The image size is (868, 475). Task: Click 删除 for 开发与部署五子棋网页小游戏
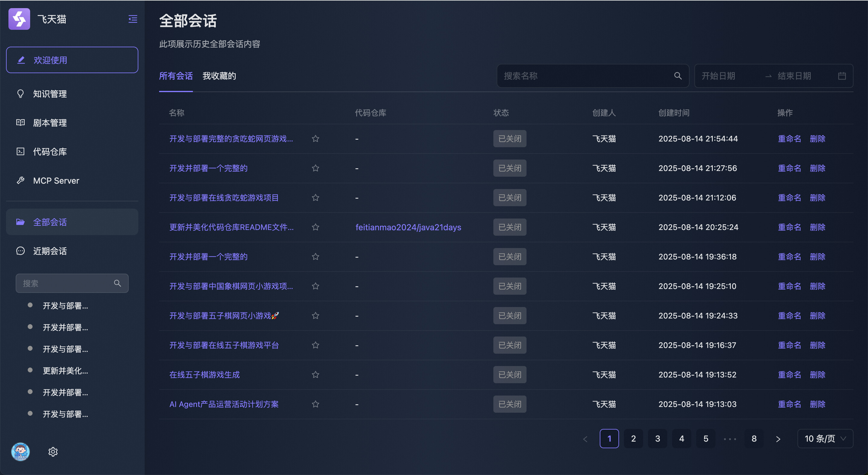coord(817,316)
